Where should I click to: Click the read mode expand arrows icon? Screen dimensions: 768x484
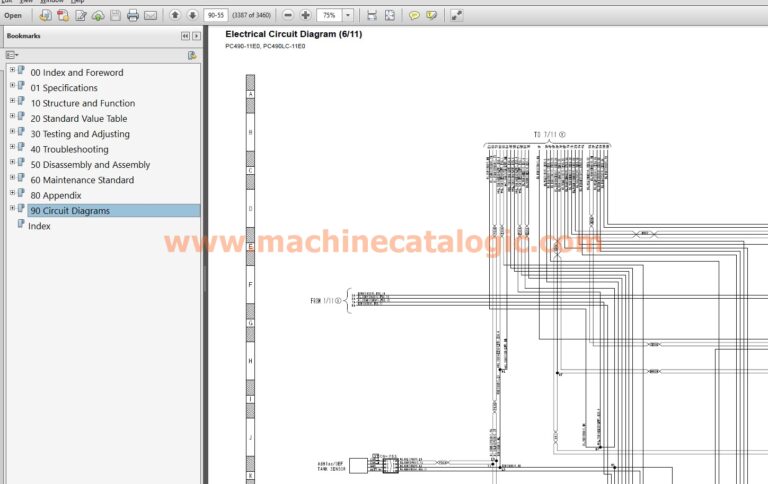456,15
